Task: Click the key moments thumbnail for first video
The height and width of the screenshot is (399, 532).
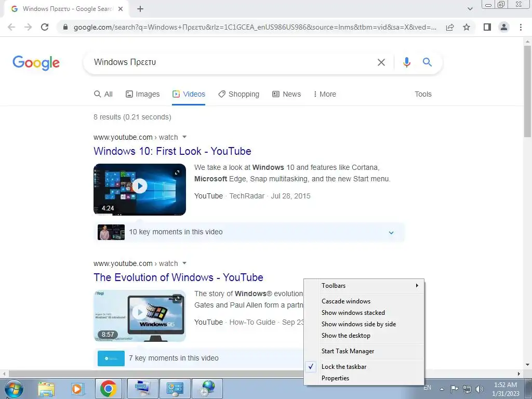Action: (x=111, y=232)
